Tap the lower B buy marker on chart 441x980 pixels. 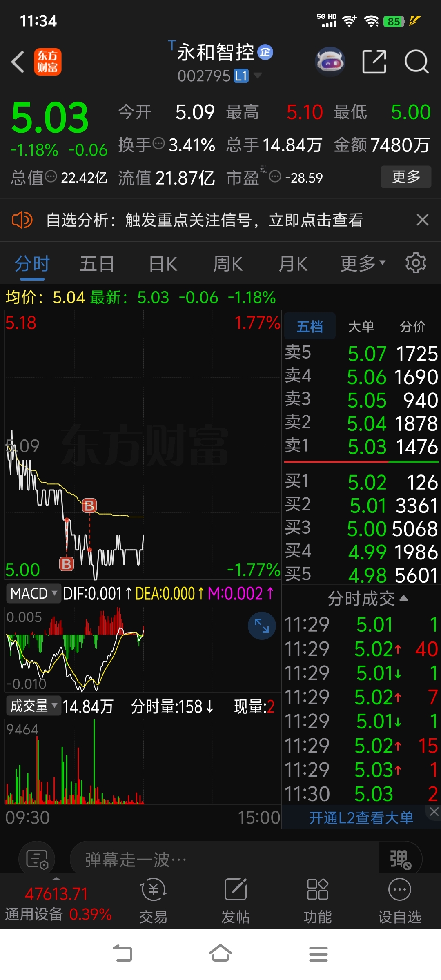[x=67, y=564]
